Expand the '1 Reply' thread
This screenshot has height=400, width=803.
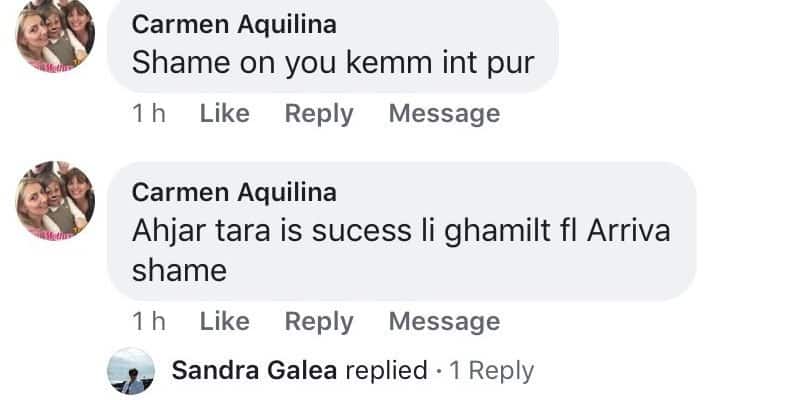pos(491,371)
